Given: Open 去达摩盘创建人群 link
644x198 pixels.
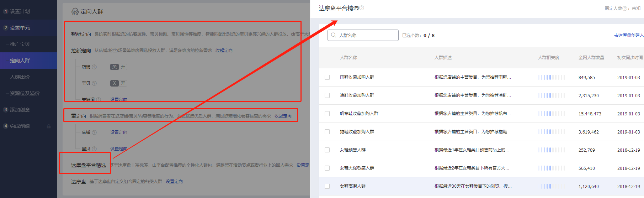Looking at the screenshot, I should point(629,35).
